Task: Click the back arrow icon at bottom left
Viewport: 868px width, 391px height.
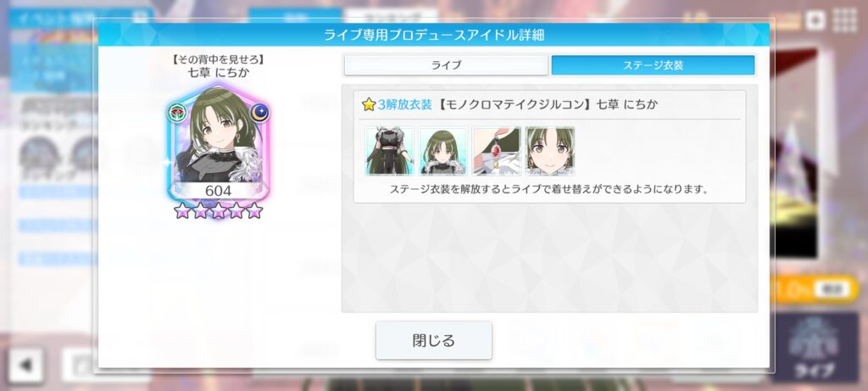Action: tap(25, 365)
